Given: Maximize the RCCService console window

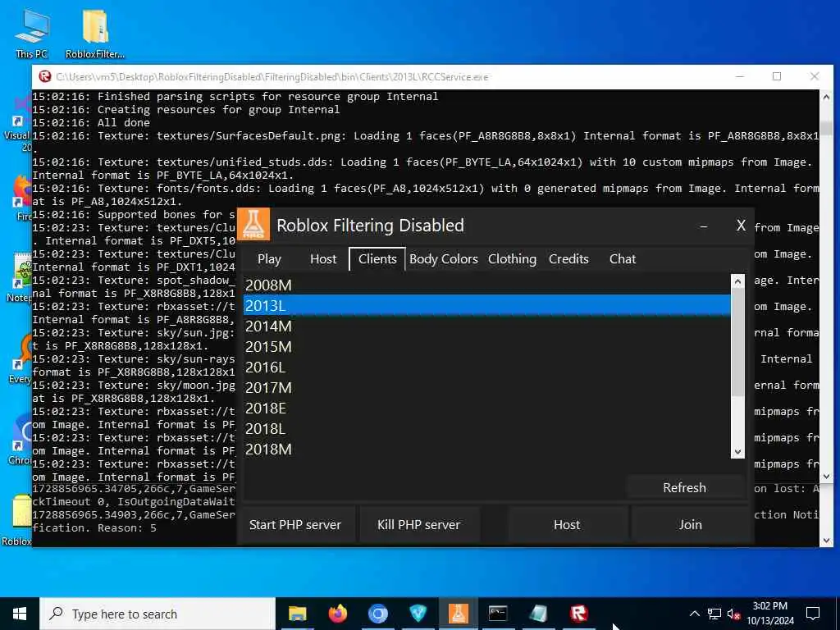Looking at the screenshot, I should coord(777,76).
